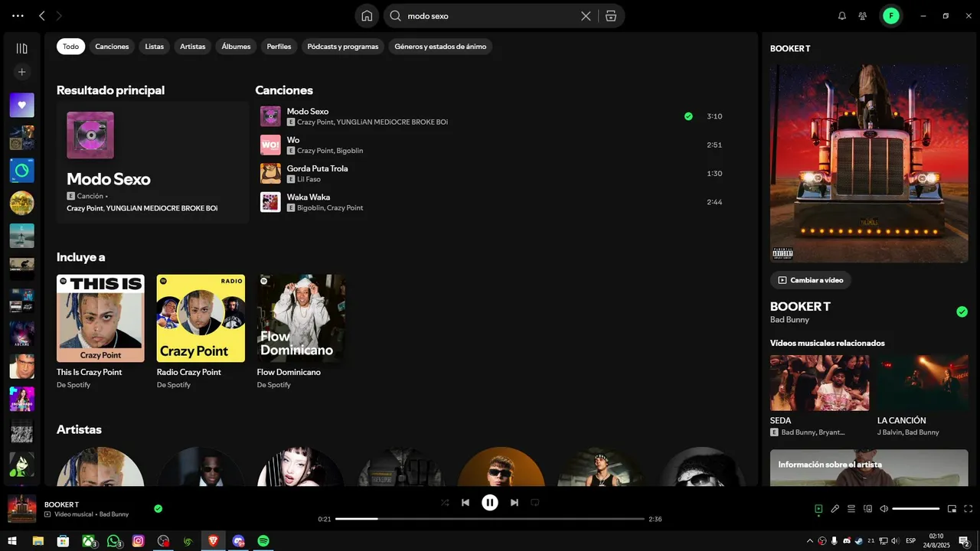Image resolution: width=980 pixels, height=551 pixels.
Task: Open Información sobre el artista card
Action: 869,468
